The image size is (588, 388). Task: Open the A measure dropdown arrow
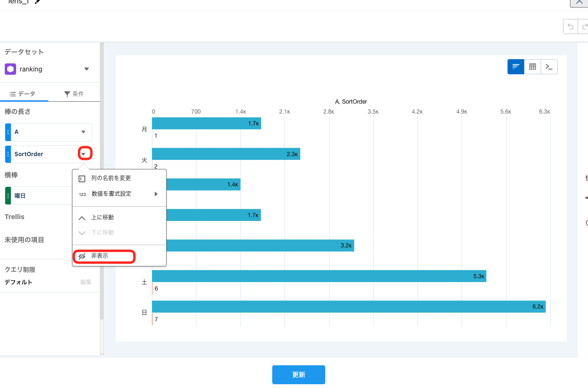coord(83,132)
